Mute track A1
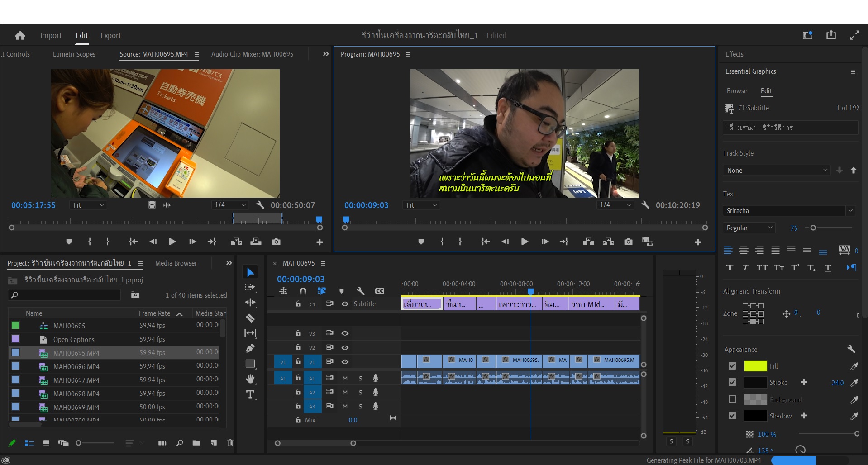This screenshot has width=868, height=465. (345, 378)
